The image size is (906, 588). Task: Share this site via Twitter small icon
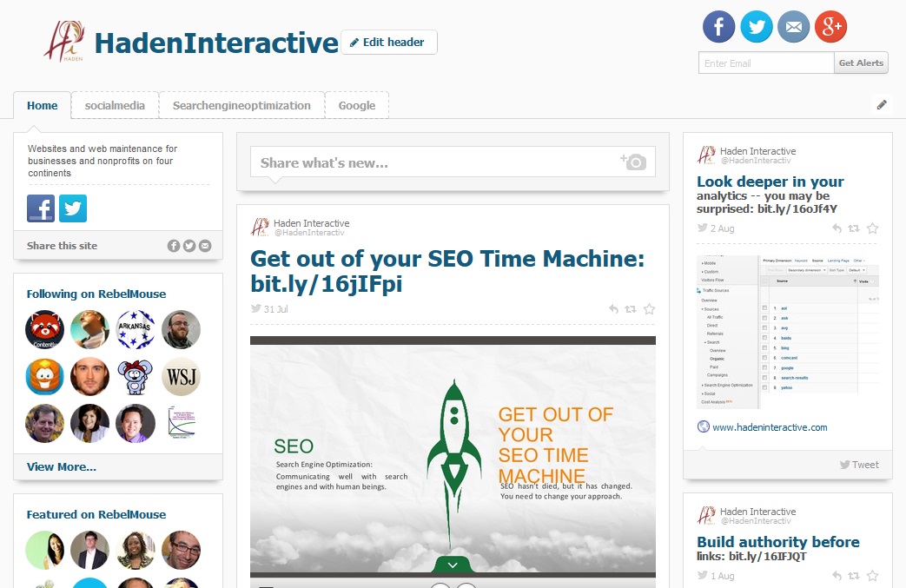[189, 246]
